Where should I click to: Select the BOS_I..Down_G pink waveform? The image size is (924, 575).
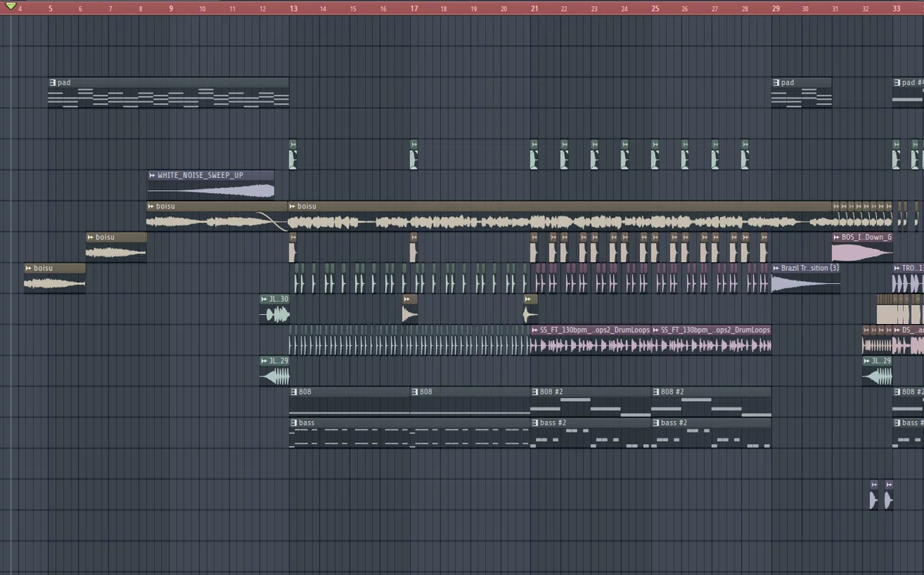tap(862, 252)
